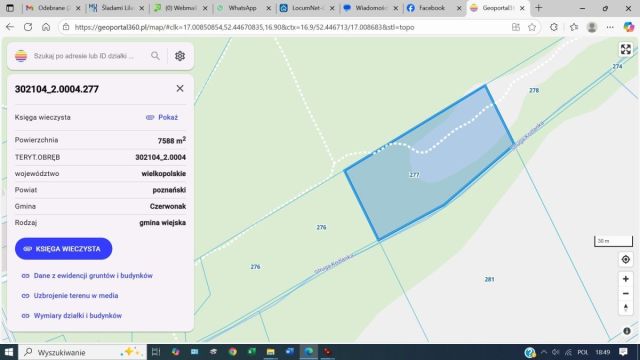Switch to the Wiadomości tab
640x360 pixels.
point(370,8)
